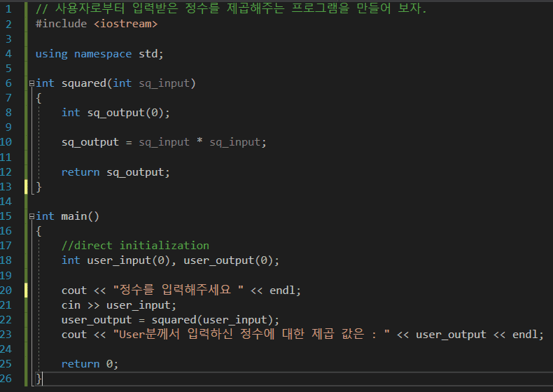Collapse the main function fold marker
553x392 pixels.
[x=31, y=216]
